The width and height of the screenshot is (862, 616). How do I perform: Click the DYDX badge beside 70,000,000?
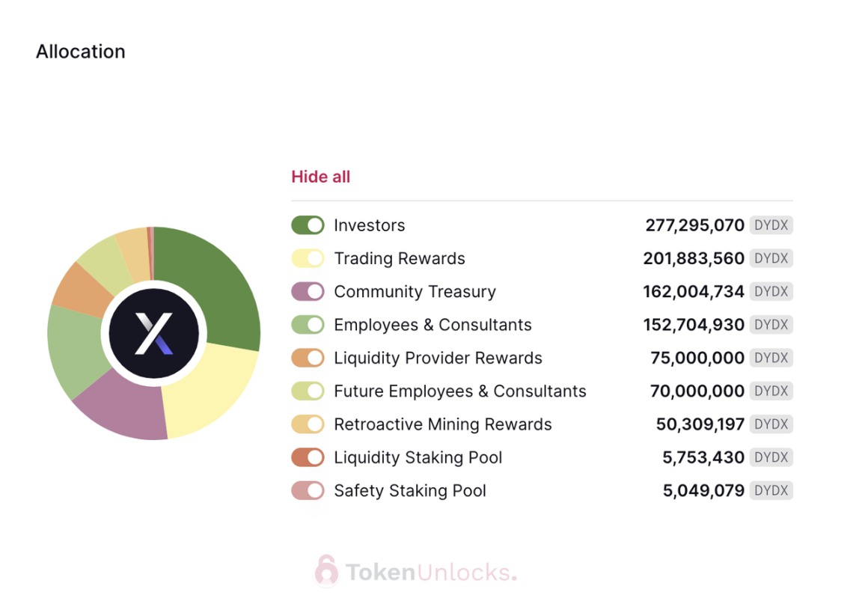pyautogui.click(x=771, y=391)
